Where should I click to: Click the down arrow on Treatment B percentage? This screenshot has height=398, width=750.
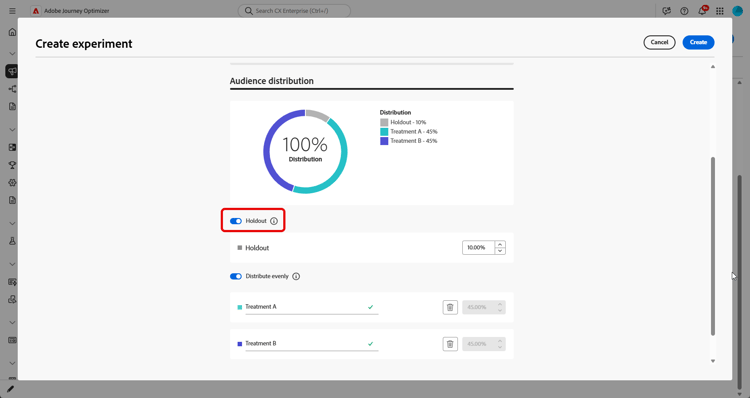(500, 347)
